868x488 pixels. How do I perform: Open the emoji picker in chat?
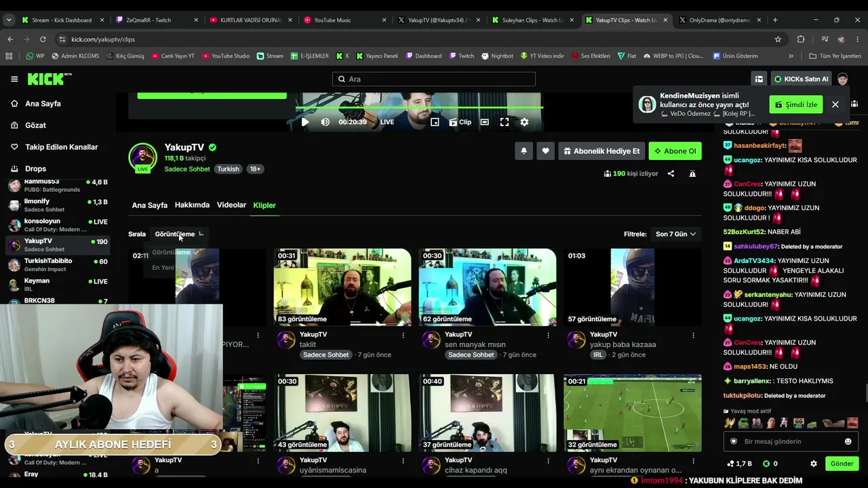tap(848, 441)
